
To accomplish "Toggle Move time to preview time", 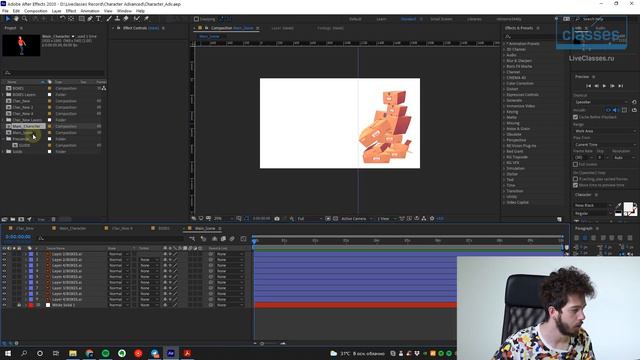I will (576, 185).
